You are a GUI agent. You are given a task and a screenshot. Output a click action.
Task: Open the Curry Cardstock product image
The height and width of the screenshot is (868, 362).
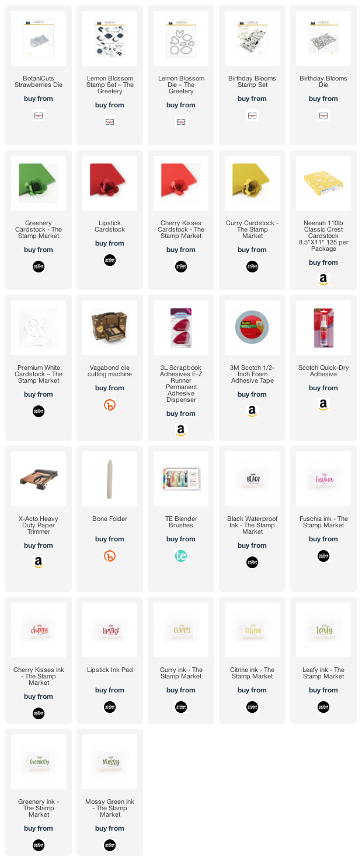252,183
